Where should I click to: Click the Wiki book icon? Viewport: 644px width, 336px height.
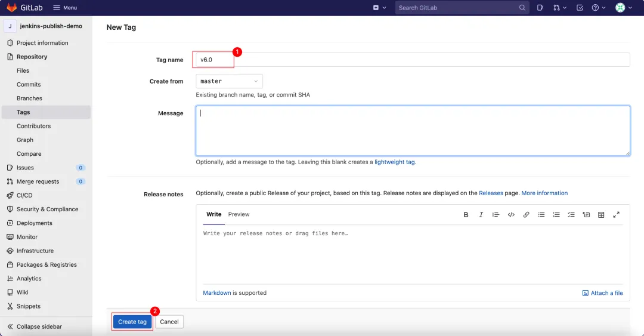[x=10, y=292]
